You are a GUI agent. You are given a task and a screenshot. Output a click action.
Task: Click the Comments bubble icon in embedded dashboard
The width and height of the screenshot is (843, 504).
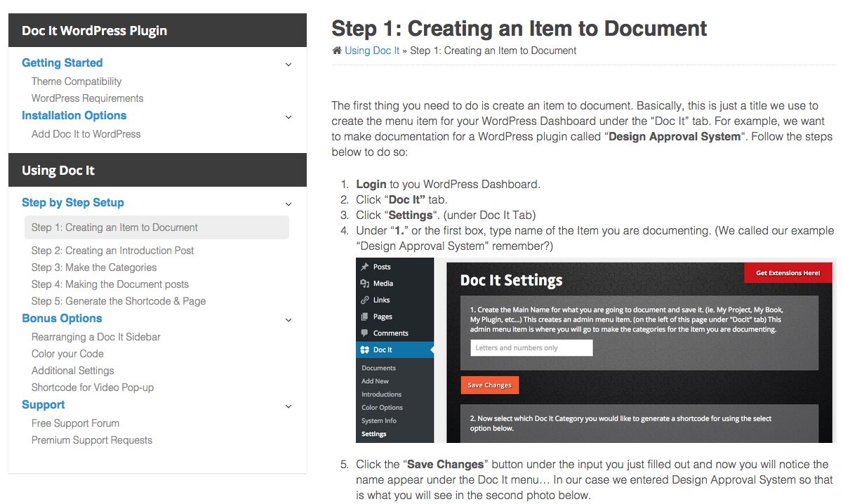(364, 333)
